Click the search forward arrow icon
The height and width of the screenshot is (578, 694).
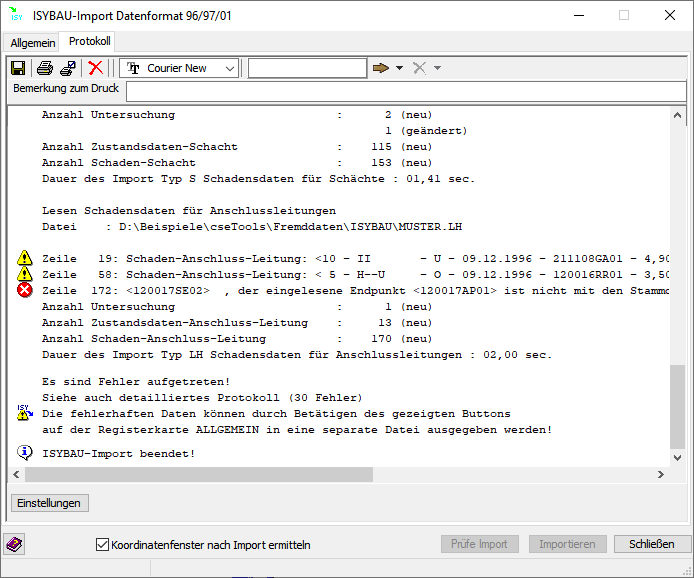(x=381, y=68)
